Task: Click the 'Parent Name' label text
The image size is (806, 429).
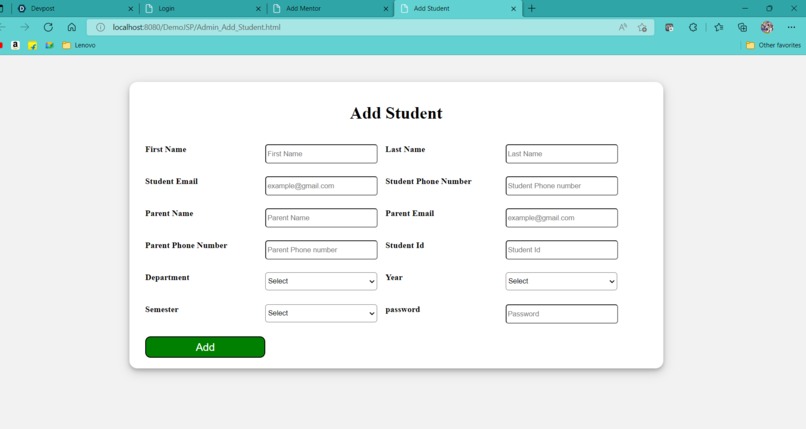Action: pos(169,213)
